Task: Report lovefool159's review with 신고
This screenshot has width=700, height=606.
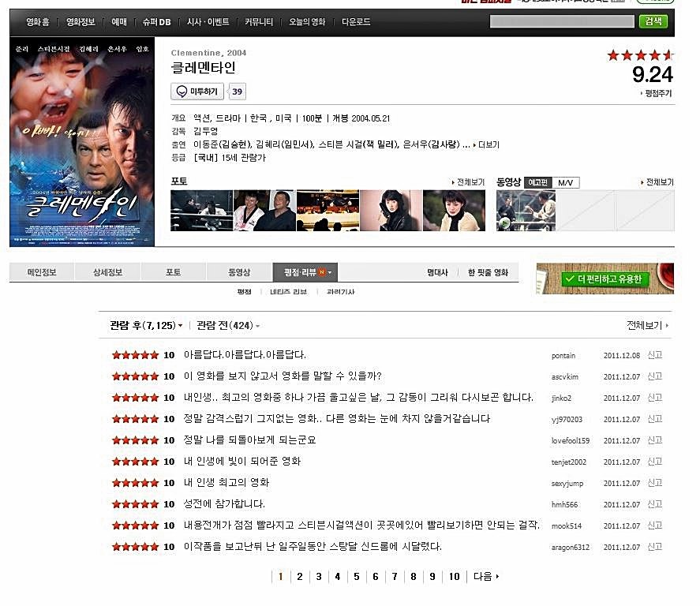Action: [655, 440]
